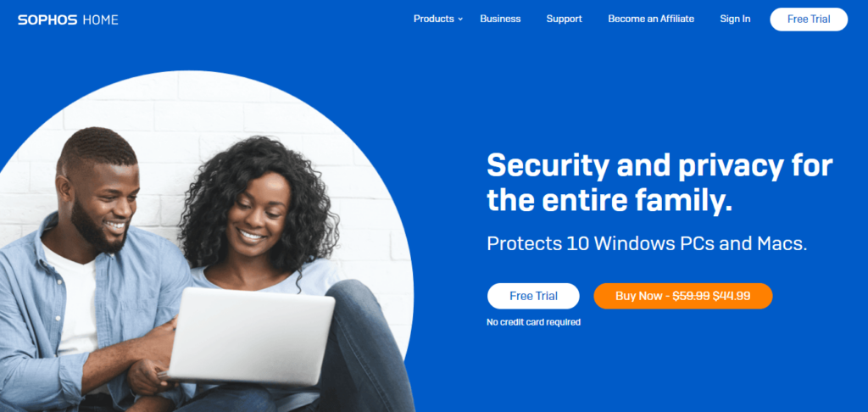868x412 pixels.
Task: Click the orange Buy Now button
Action: pyautogui.click(x=683, y=296)
